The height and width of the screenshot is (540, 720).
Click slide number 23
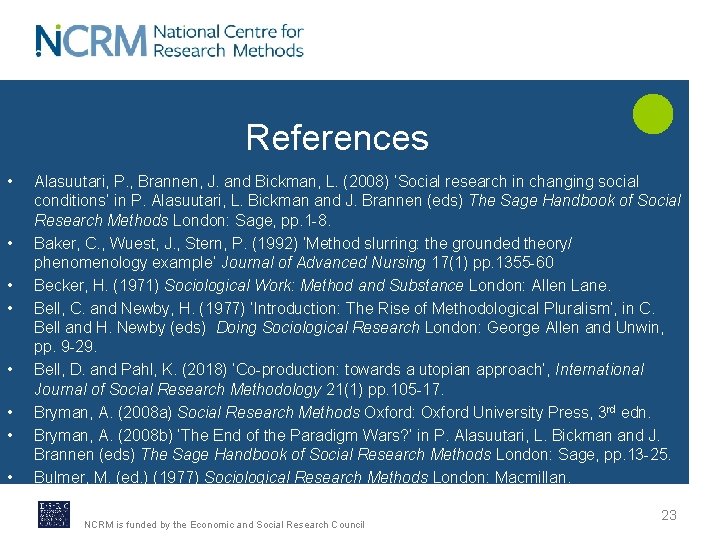[669, 515]
